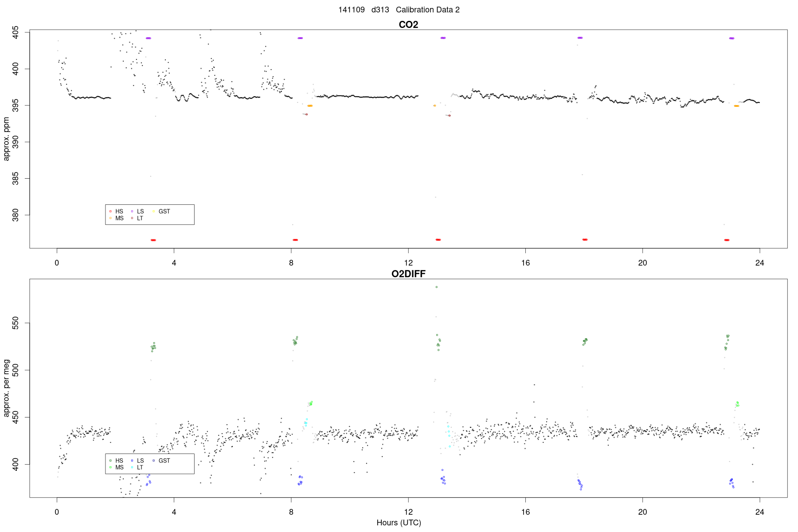
Task: Click the 405 tick on the CO2 y-axis
Action: point(16,32)
